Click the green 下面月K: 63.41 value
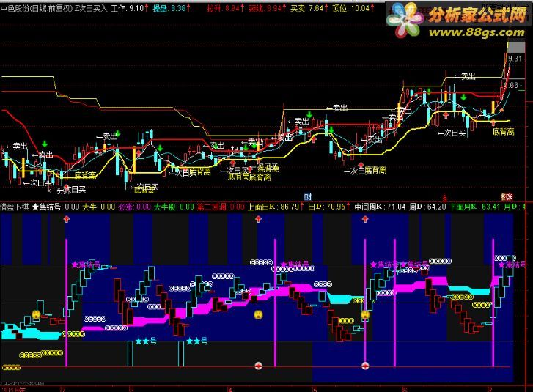The height and width of the screenshot is (392, 533). point(475,207)
